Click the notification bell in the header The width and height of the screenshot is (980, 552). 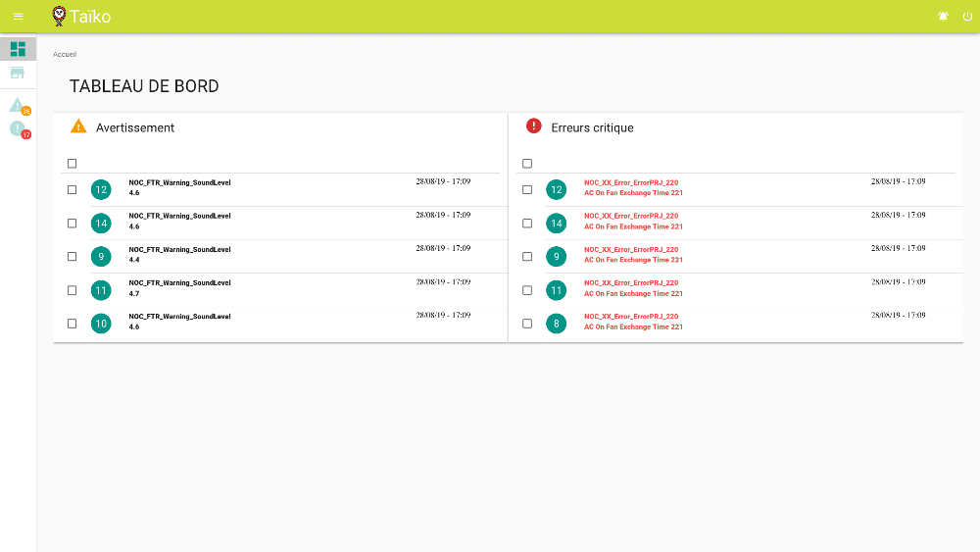tap(943, 17)
